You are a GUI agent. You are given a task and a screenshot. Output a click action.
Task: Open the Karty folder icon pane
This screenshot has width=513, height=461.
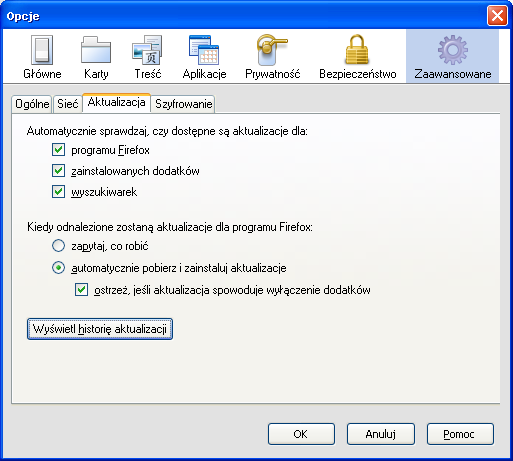[x=96, y=57]
